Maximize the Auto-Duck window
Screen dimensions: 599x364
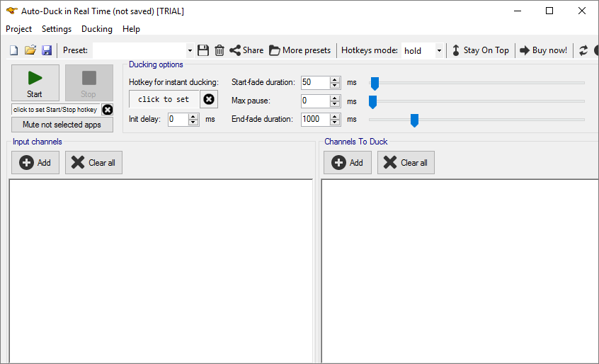pos(549,11)
